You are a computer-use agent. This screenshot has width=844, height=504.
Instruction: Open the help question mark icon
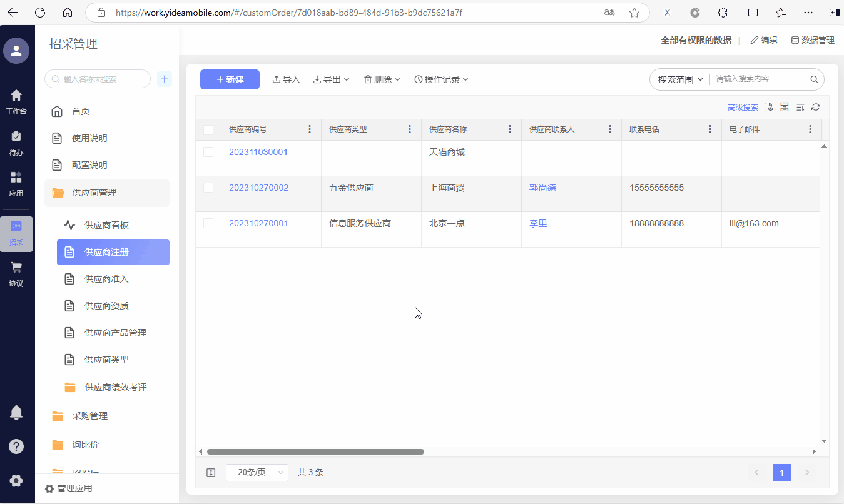pos(16,446)
